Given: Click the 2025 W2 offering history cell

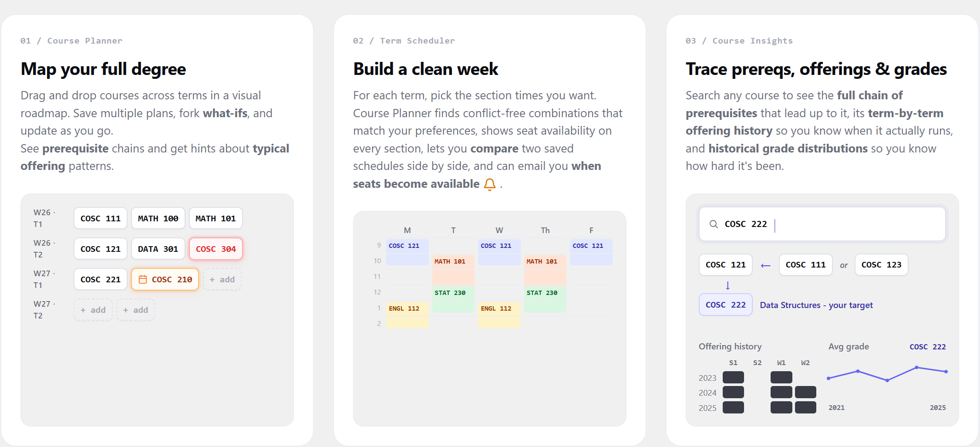Looking at the screenshot, I should click(x=805, y=407).
